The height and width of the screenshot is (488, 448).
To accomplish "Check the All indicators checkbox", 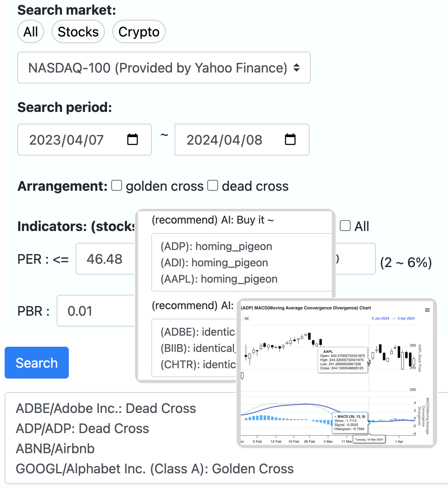I will tap(345, 226).
